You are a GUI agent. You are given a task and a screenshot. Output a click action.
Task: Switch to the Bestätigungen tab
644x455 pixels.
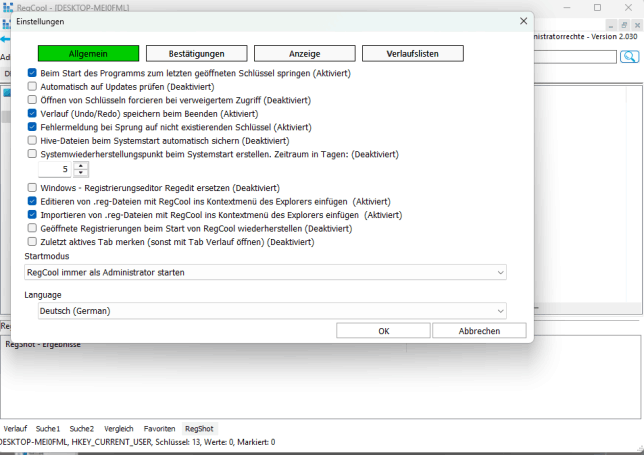tap(196, 53)
